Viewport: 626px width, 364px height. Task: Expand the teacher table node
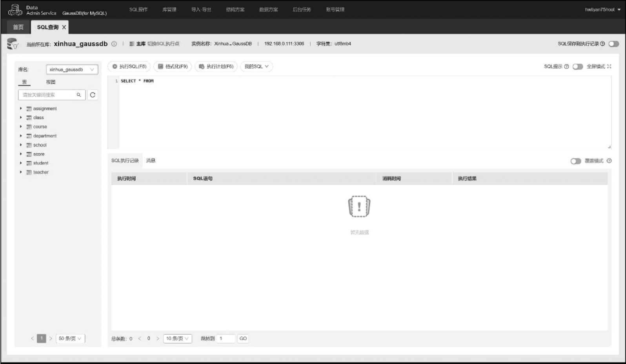21,172
